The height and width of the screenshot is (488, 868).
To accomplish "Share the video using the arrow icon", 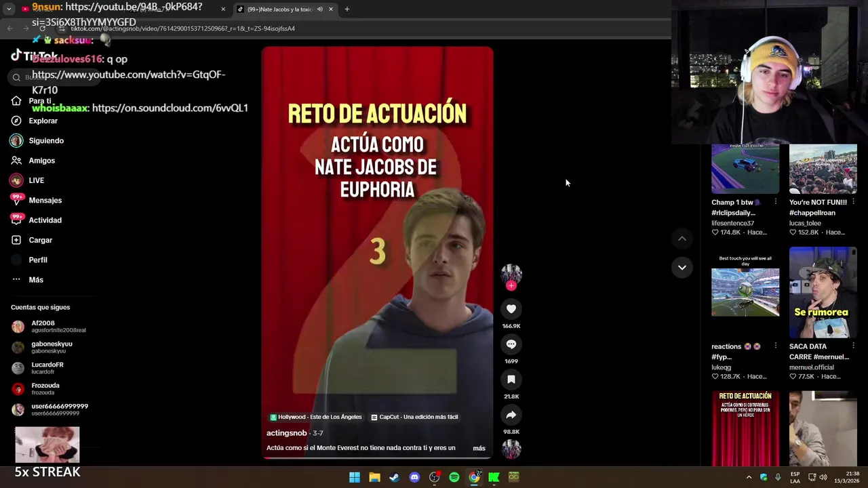I will 511,415.
